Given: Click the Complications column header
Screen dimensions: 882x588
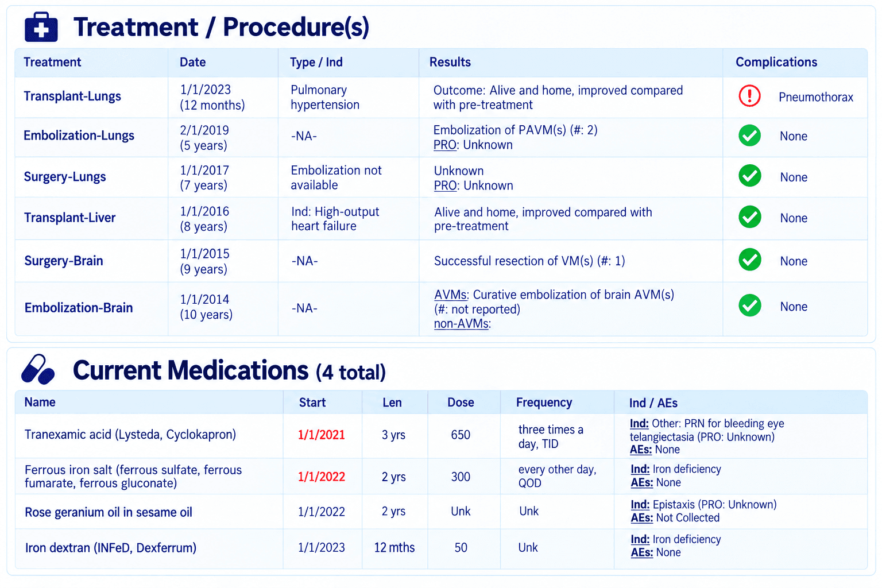Looking at the screenshot, I should pyautogui.click(x=776, y=62).
